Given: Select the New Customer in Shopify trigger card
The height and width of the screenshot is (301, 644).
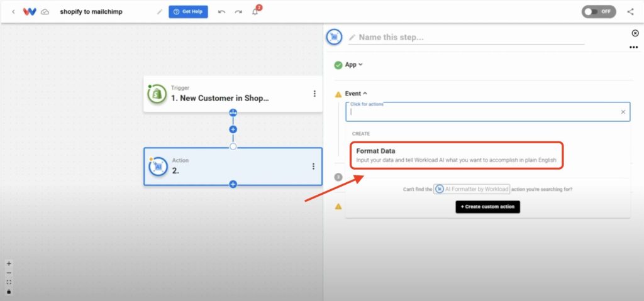Looking at the screenshot, I should click(233, 94).
